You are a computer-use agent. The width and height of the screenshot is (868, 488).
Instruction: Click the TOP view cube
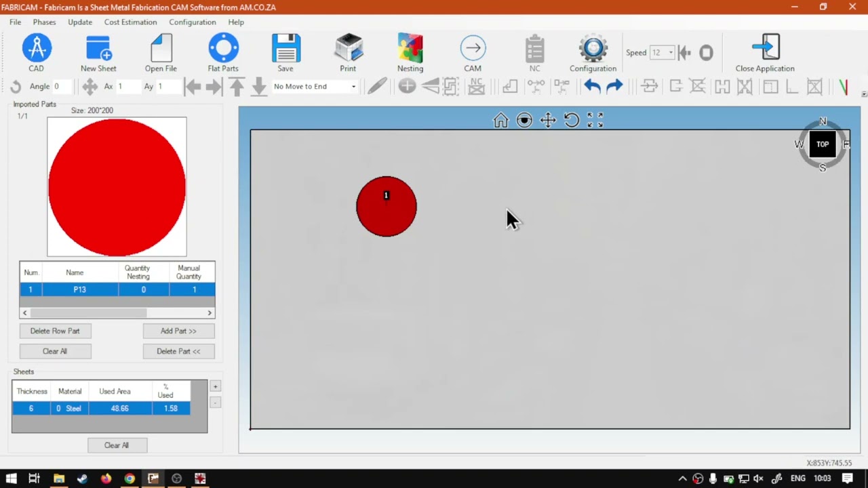tap(823, 144)
